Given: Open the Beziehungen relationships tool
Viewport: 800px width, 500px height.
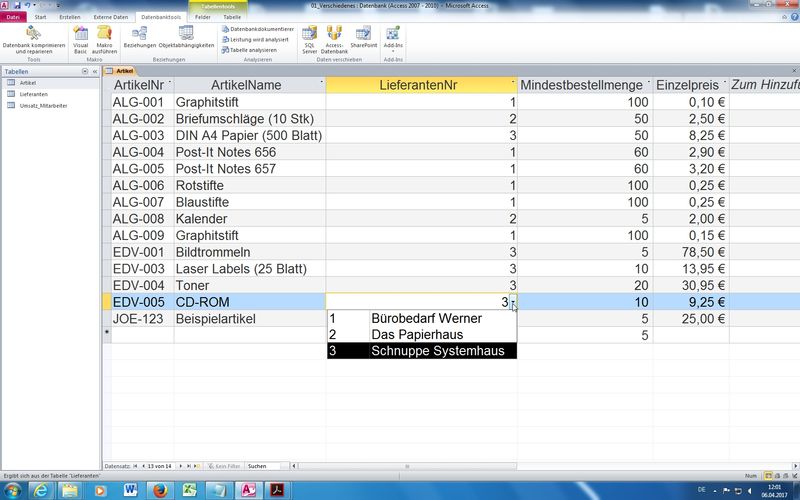Looking at the screenshot, I should click(x=139, y=35).
